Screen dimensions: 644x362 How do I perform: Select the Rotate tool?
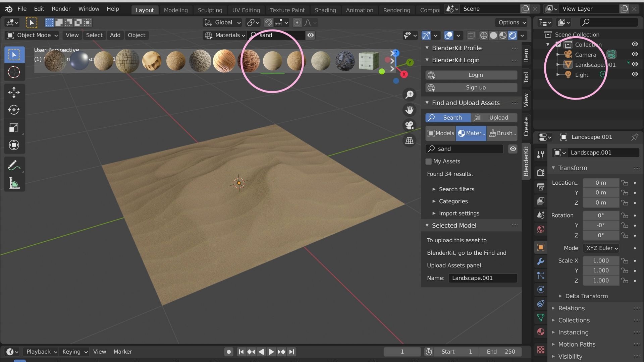point(14,110)
